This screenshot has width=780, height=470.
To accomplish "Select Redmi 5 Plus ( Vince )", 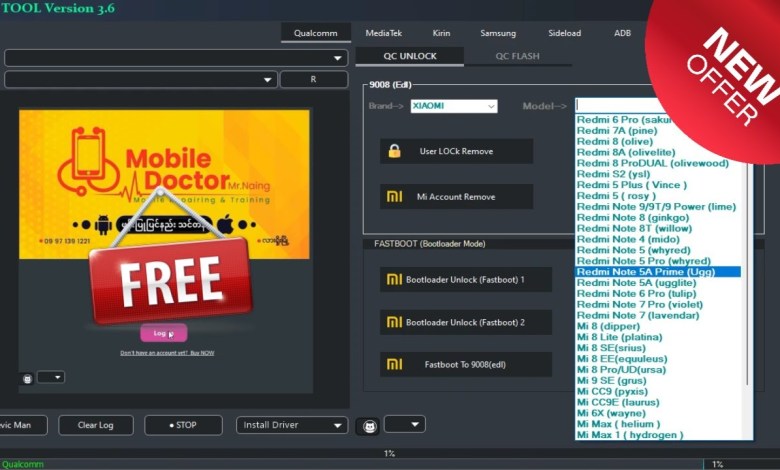I will point(632,185).
